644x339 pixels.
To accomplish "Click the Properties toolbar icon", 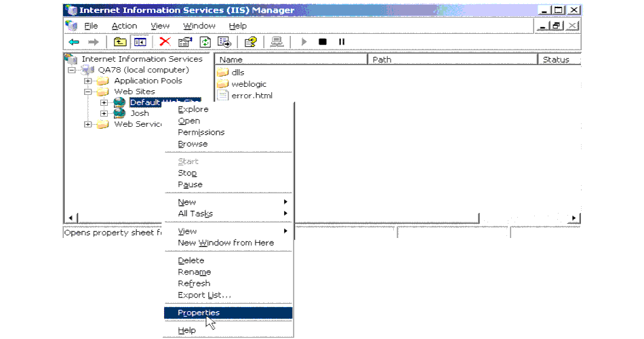I will [x=185, y=42].
